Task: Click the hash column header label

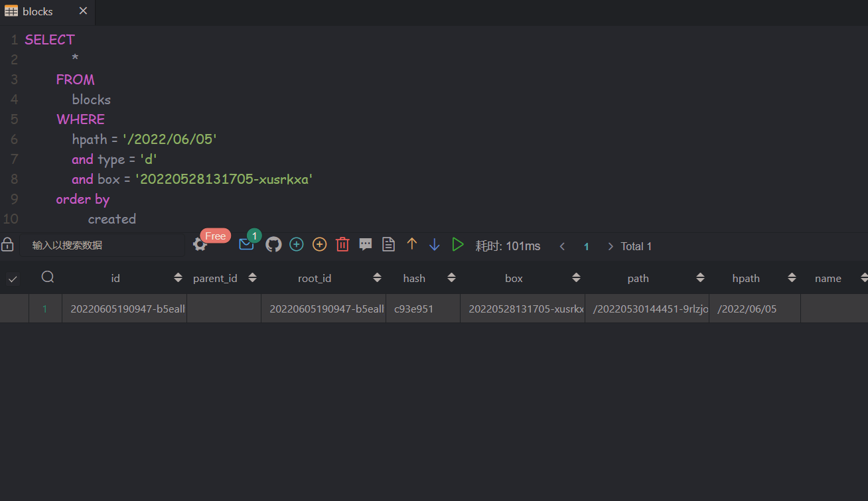Action: pyautogui.click(x=414, y=279)
